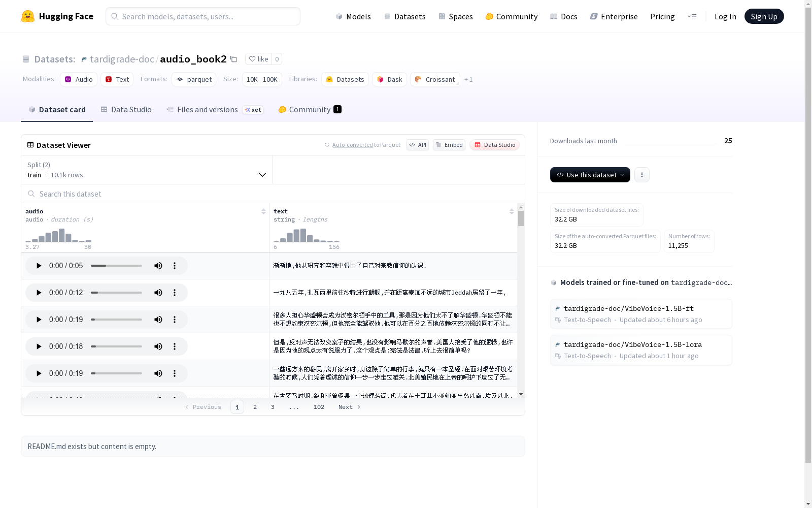The height and width of the screenshot is (508, 812).
Task: Open the Use this dataset dropdown
Action: point(590,175)
